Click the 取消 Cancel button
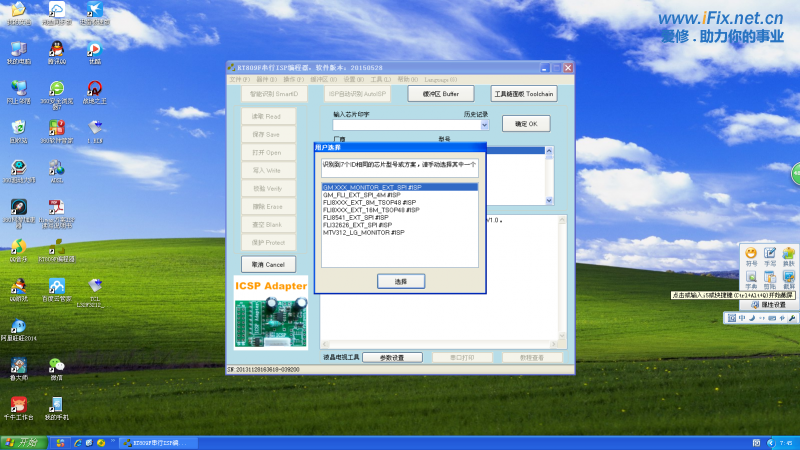Screen dimensions: 800x450 tap(268, 264)
